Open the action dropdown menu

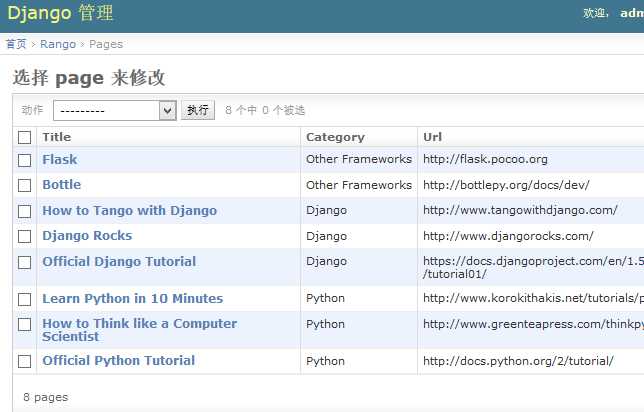[115, 110]
